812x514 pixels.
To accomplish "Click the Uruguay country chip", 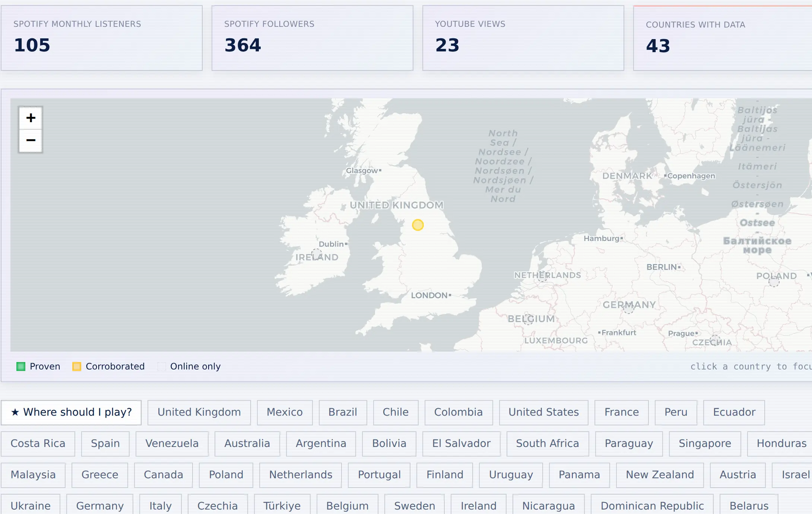I will pos(511,475).
